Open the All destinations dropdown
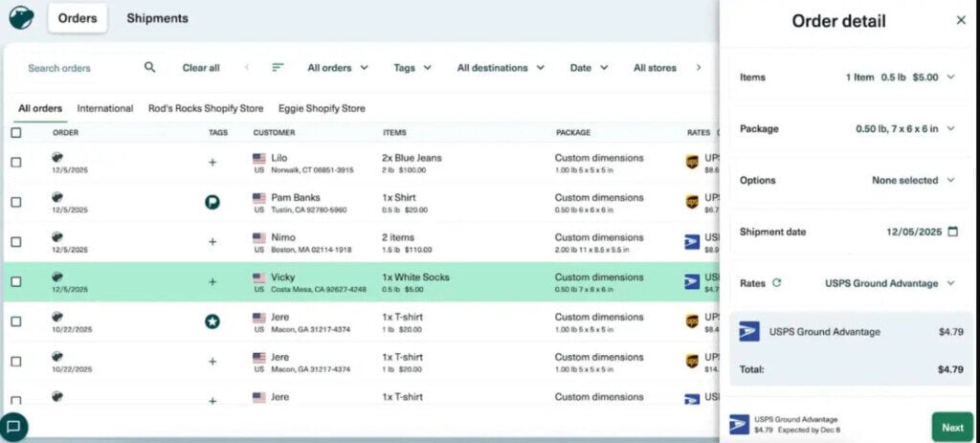 point(501,68)
